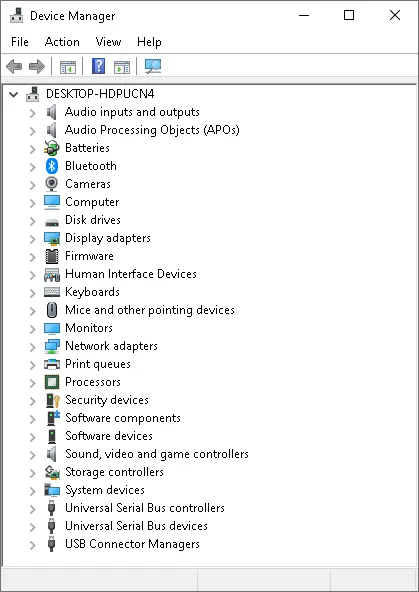Expand the Software devices category
419x592 pixels.
click(33, 436)
